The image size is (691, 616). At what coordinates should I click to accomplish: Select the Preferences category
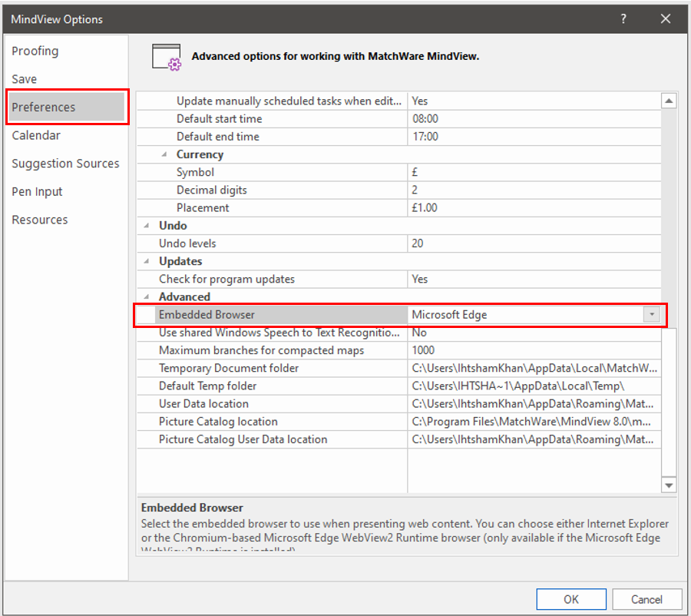[x=67, y=108]
